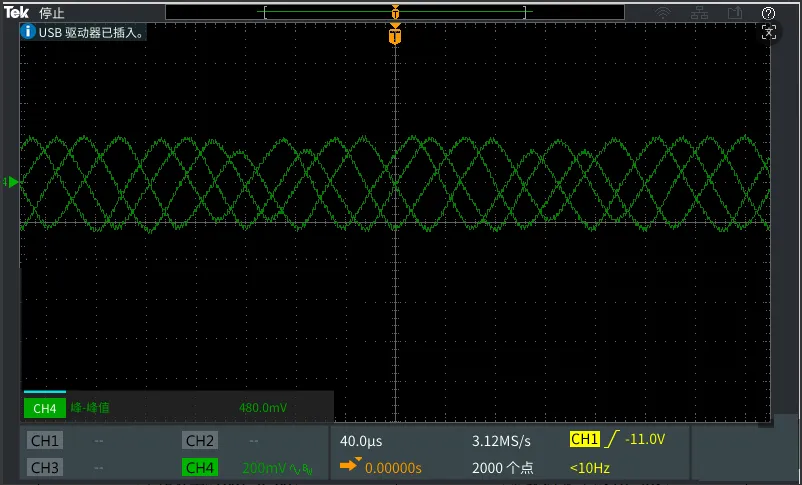Click the save/export icon in top bar
This screenshot has width=802, height=485.
[x=735, y=13]
